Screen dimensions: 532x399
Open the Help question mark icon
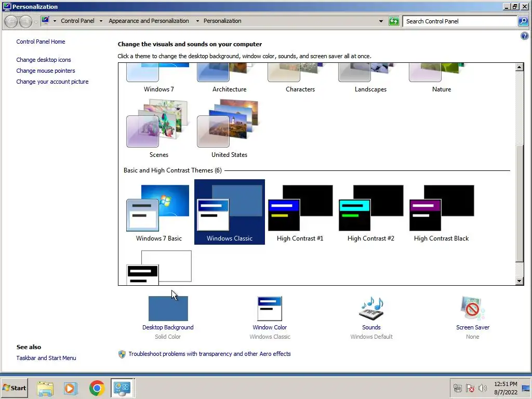pos(525,36)
